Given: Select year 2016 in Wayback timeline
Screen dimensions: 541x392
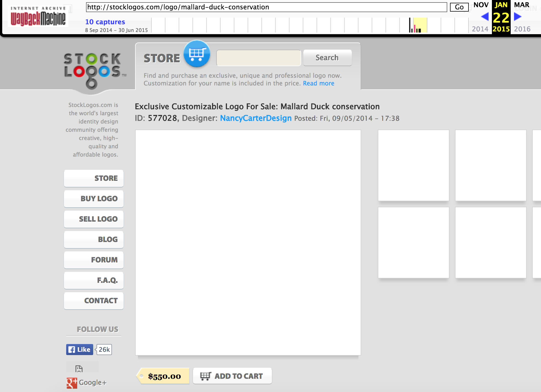Looking at the screenshot, I should pos(522,29).
